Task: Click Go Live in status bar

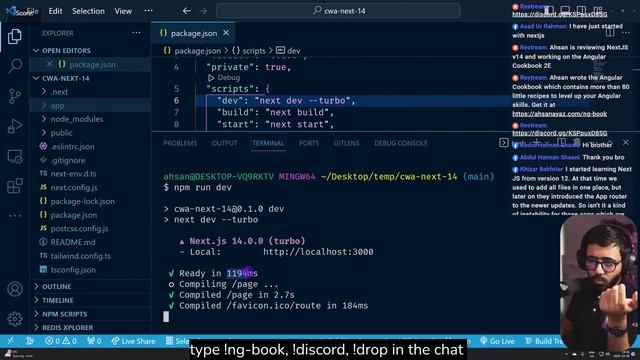Action: [497, 341]
